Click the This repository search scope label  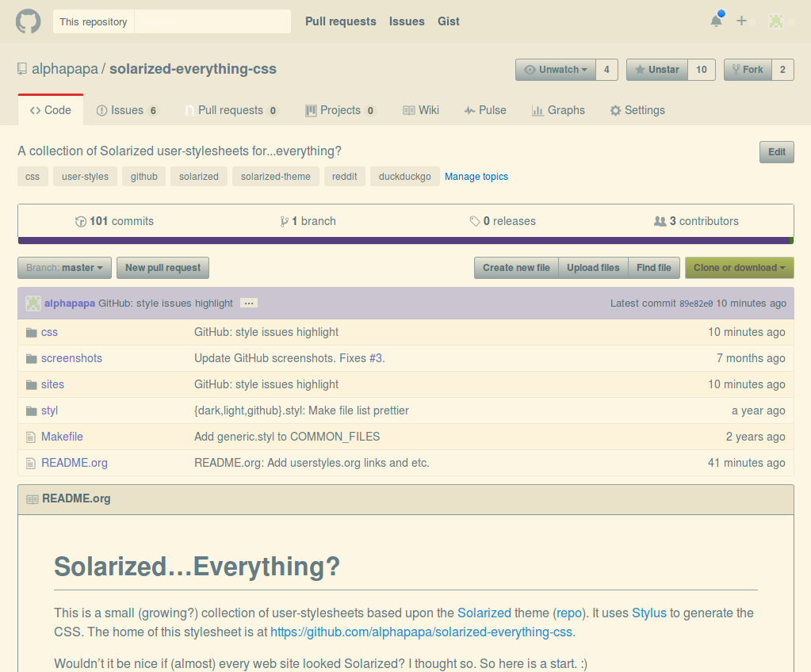click(x=93, y=21)
